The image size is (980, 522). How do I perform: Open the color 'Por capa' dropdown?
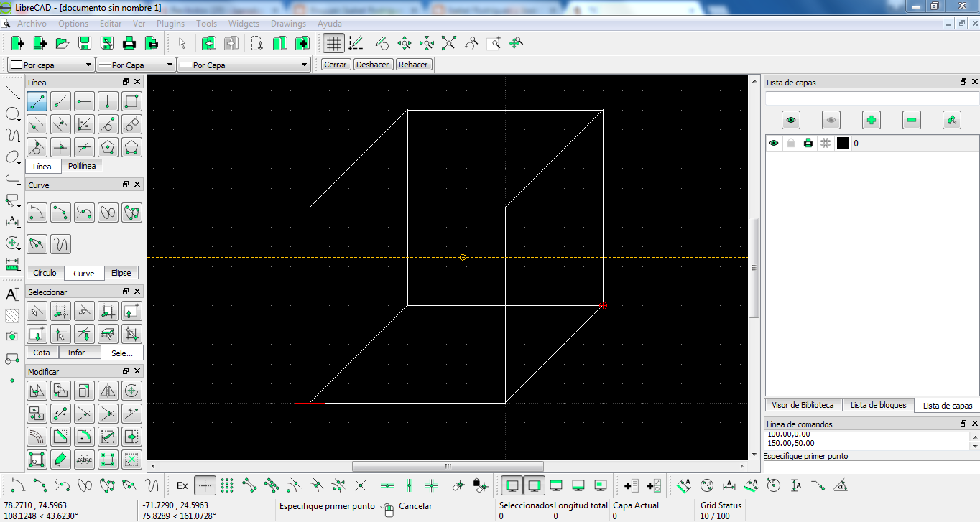tap(51, 65)
